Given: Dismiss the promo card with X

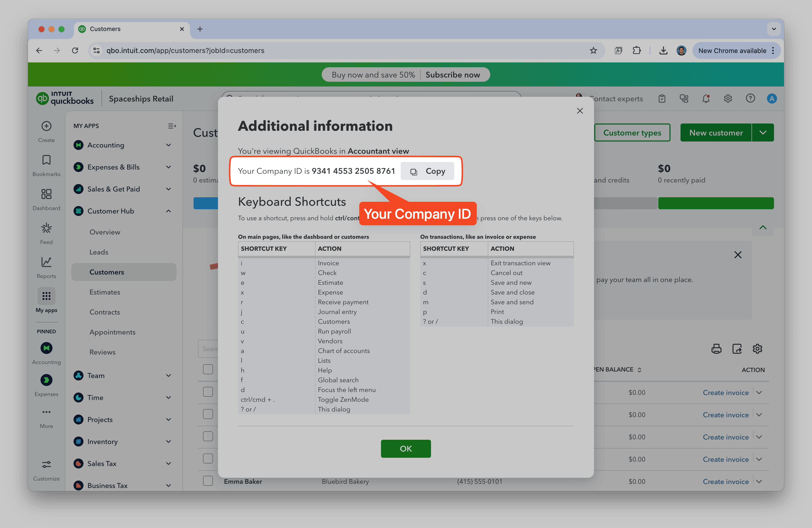Looking at the screenshot, I should [x=738, y=255].
